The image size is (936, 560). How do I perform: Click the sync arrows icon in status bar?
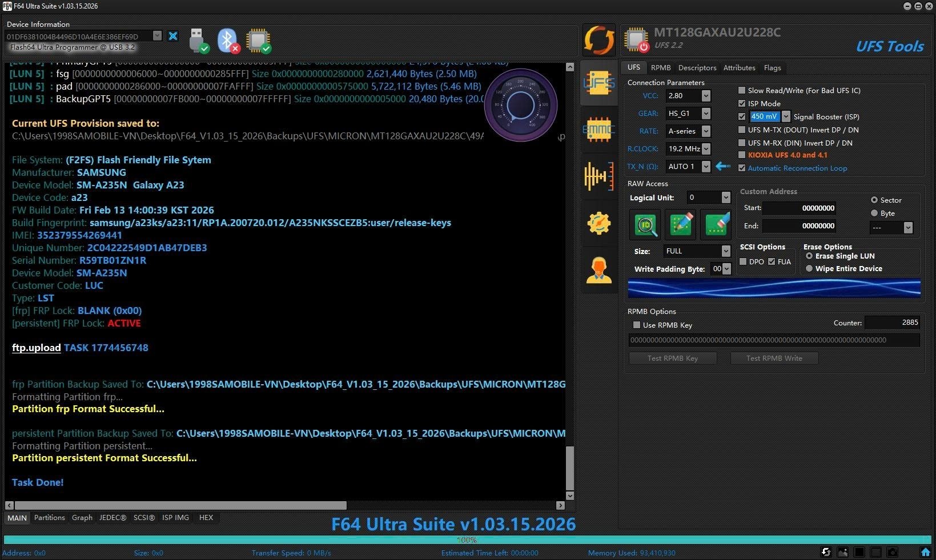pyautogui.click(x=826, y=552)
